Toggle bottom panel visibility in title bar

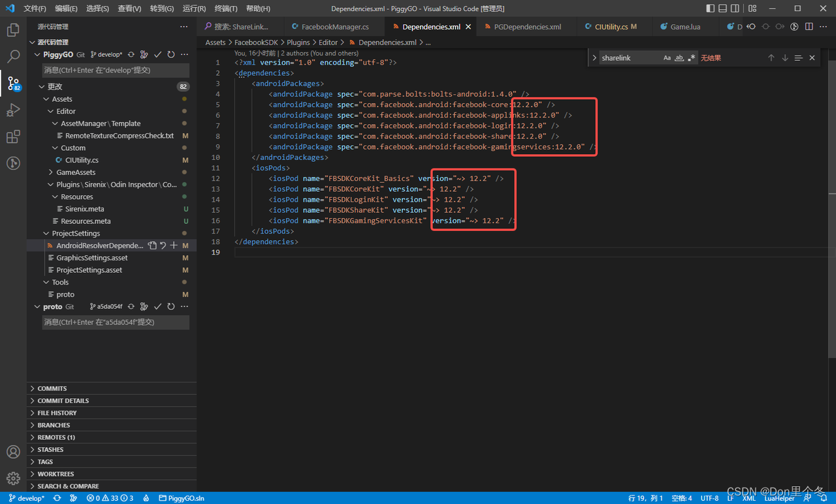tap(723, 8)
